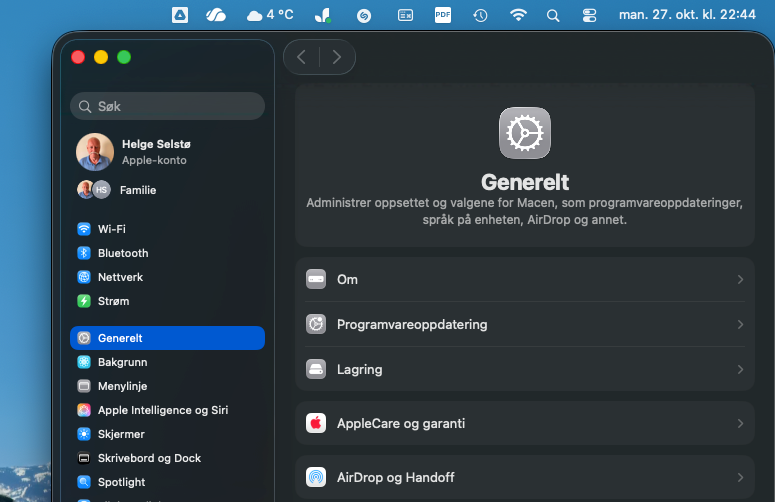775x502 pixels.
Task: Open the Familie sharing entry
Action: [137, 190]
